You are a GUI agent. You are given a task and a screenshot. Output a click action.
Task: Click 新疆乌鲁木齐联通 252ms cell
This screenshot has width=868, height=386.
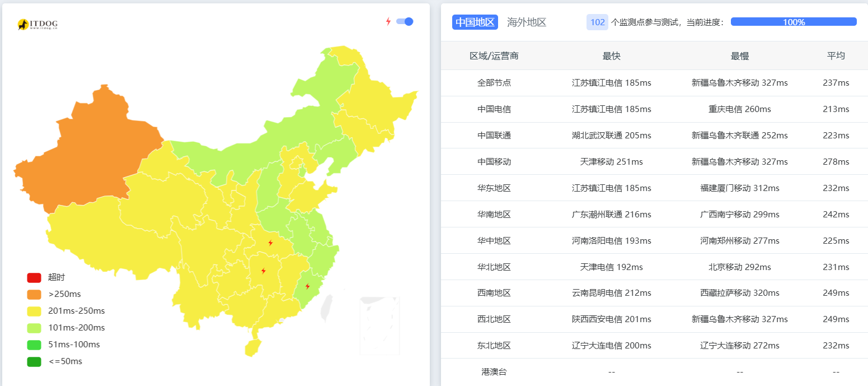tap(739, 136)
